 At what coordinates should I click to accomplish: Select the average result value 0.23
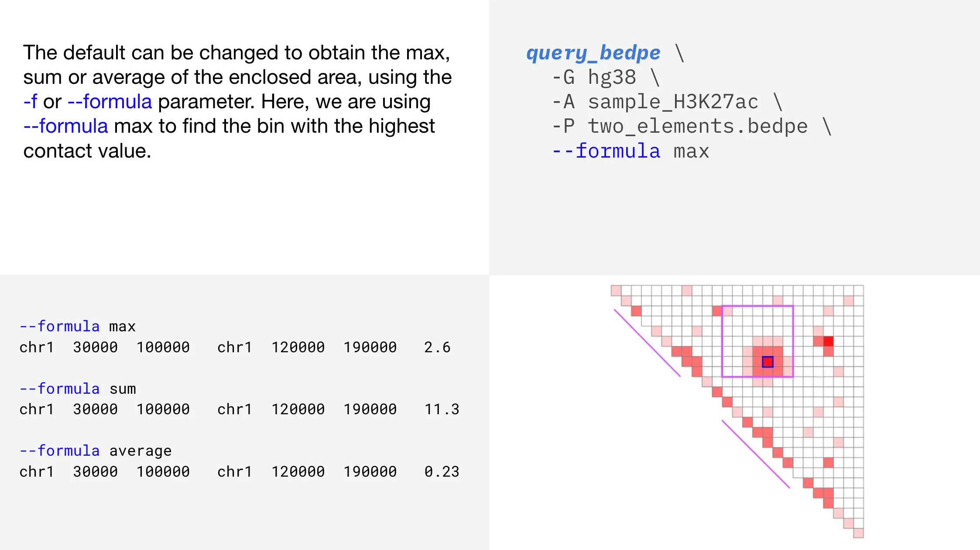pos(442,472)
